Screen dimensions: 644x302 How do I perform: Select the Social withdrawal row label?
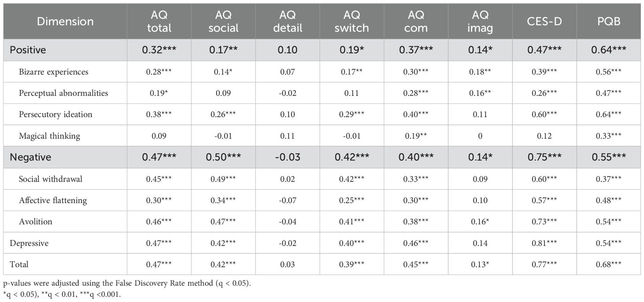51,179
